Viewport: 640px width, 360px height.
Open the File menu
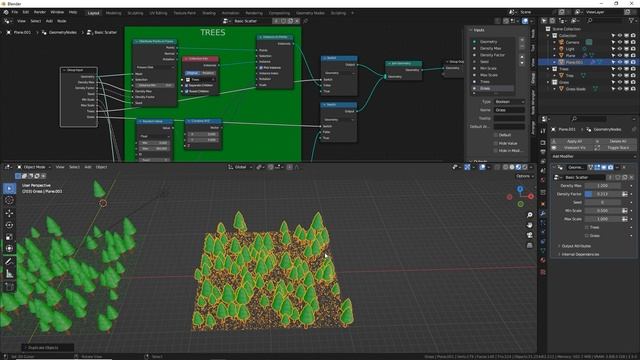(x=15, y=13)
